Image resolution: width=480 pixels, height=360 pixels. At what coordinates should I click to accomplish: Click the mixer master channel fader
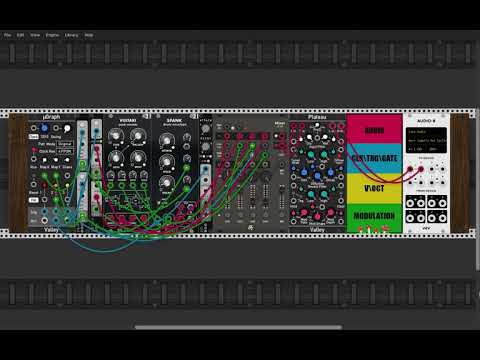[282, 197]
